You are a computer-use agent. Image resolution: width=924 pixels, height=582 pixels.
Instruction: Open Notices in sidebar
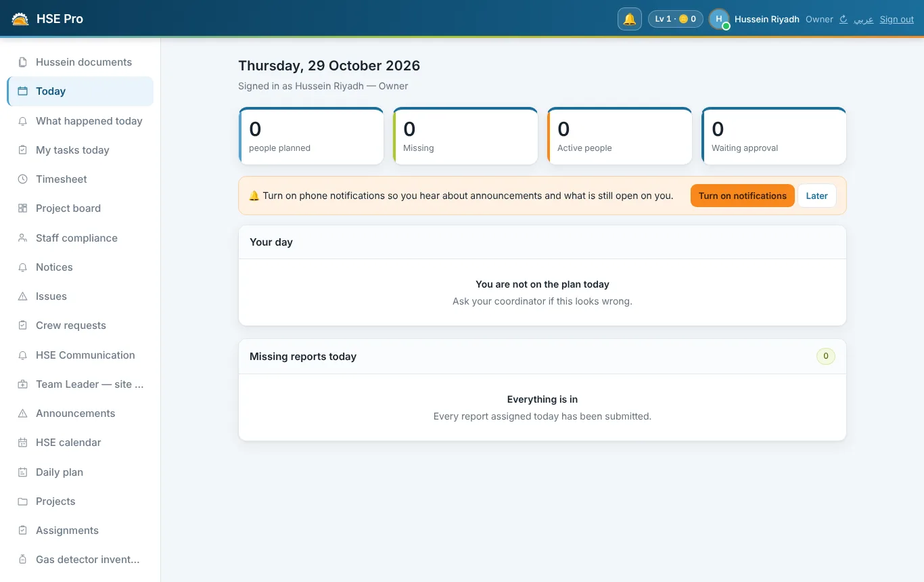tap(80, 267)
